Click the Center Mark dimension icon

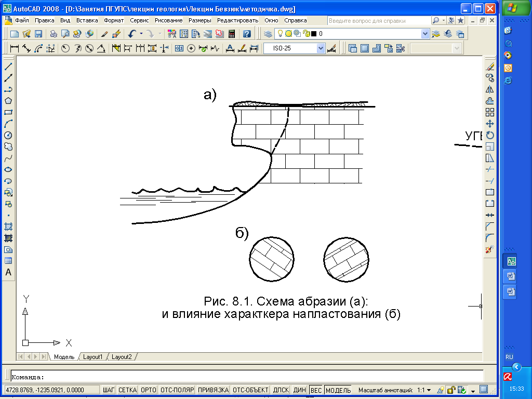point(191,48)
